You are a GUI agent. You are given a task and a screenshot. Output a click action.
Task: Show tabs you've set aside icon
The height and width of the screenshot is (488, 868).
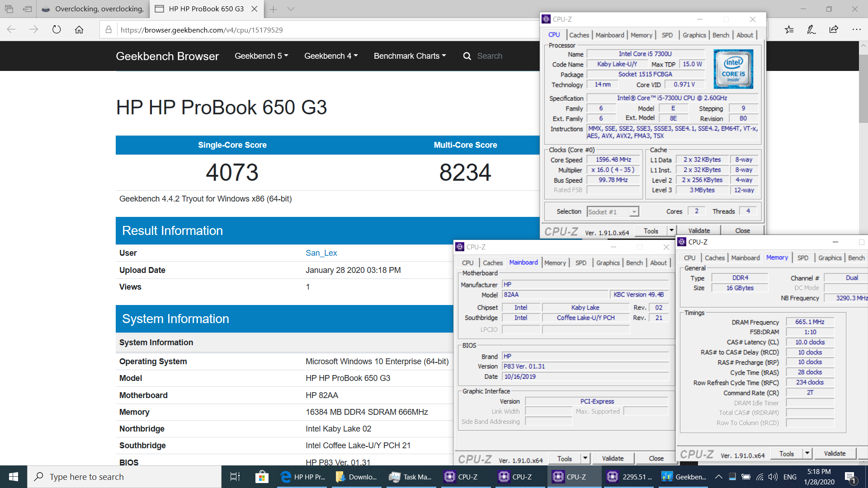[x=9, y=9]
